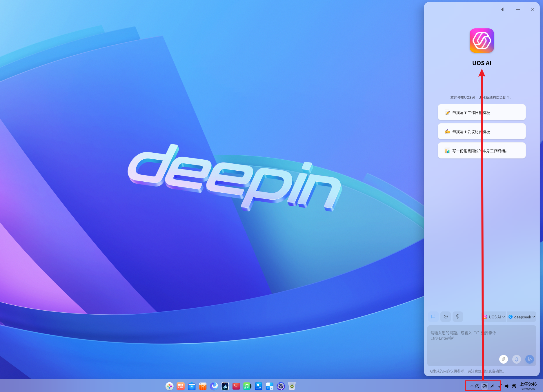543x392 pixels.
Task: Choose the sales monthly work summary prompt
Action: (482, 151)
